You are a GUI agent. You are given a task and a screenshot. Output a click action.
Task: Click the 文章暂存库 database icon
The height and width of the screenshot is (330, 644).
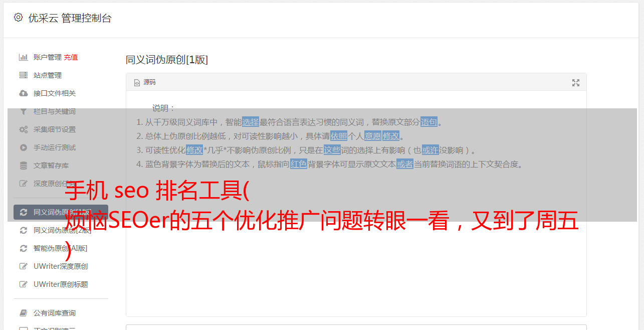(23, 166)
